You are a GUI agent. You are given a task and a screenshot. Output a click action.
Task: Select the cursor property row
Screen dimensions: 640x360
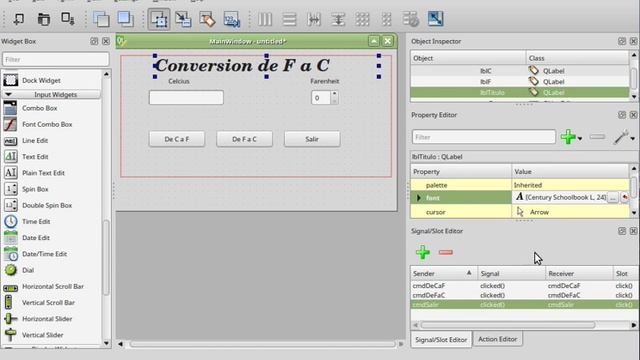(x=520, y=212)
